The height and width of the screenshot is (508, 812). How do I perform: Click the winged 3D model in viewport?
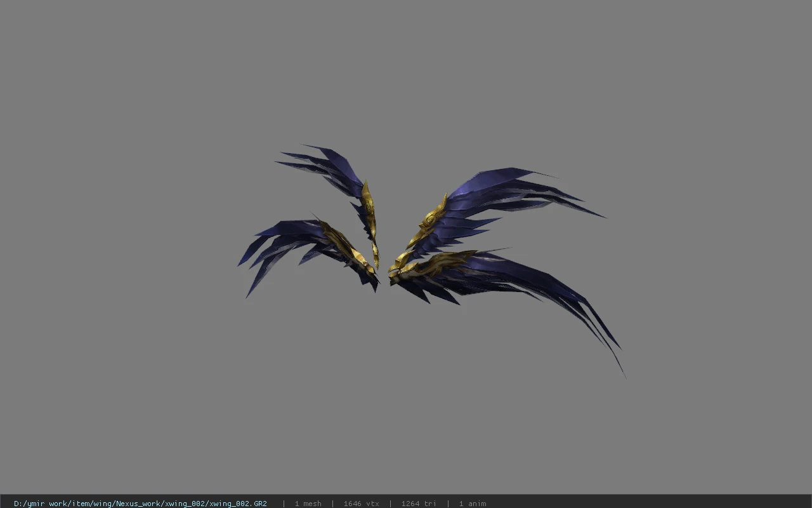coord(431,260)
